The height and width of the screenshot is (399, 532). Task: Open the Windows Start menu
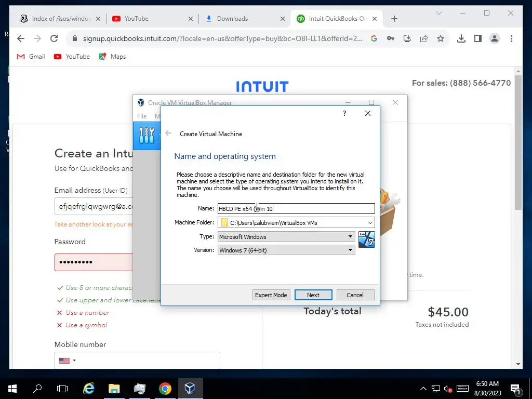[12, 389]
